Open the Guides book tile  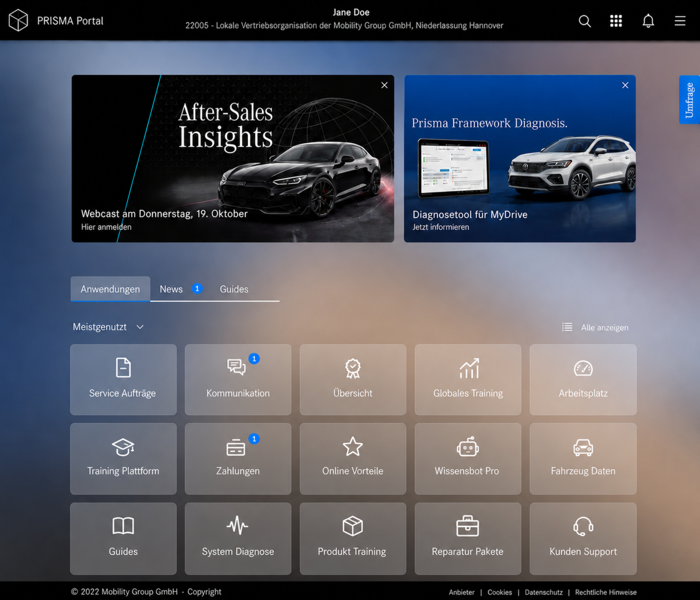pyautogui.click(x=123, y=539)
